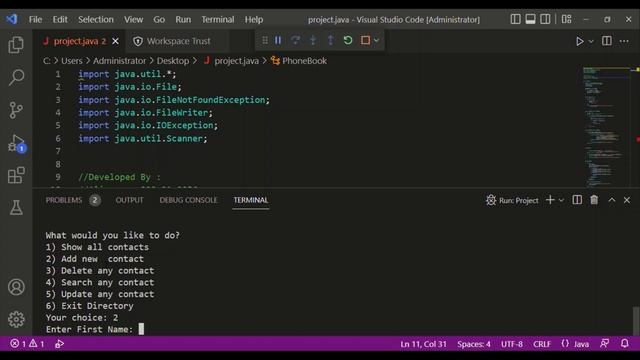Open the Testing flask view
The width and height of the screenshot is (640, 360).
coord(16,207)
